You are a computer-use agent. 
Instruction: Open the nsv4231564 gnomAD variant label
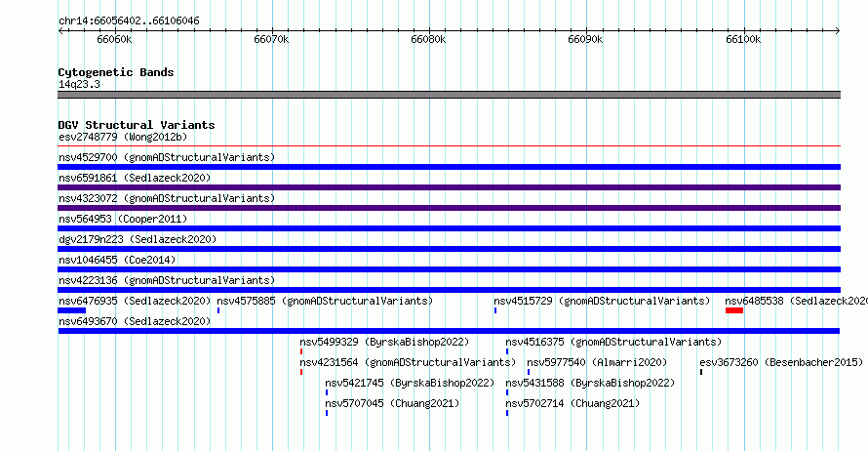coord(408,362)
